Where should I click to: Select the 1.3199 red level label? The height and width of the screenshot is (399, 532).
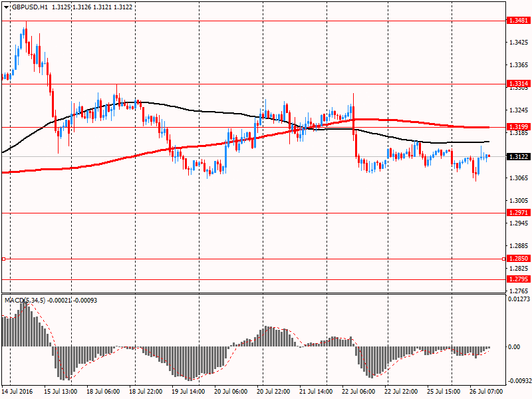click(x=519, y=127)
